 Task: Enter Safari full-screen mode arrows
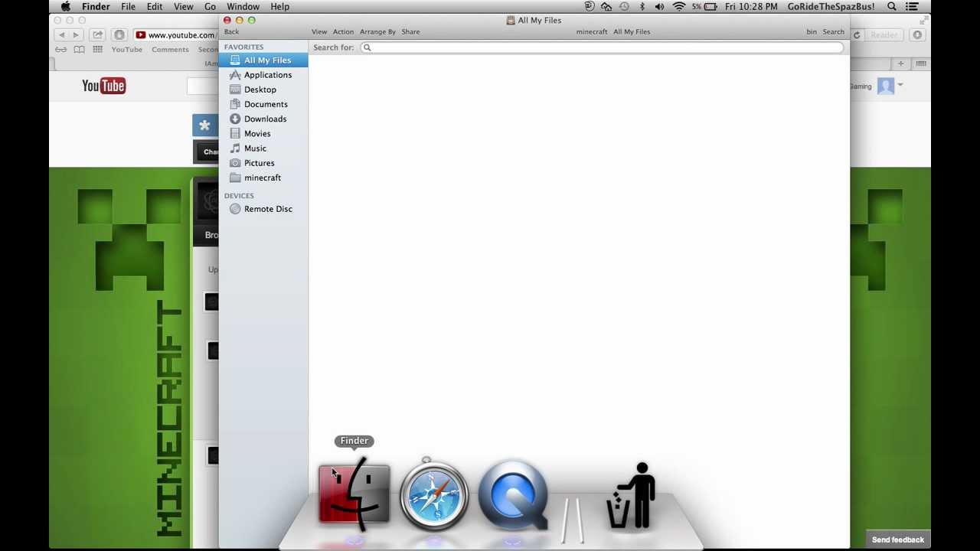pyautogui.click(x=926, y=20)
